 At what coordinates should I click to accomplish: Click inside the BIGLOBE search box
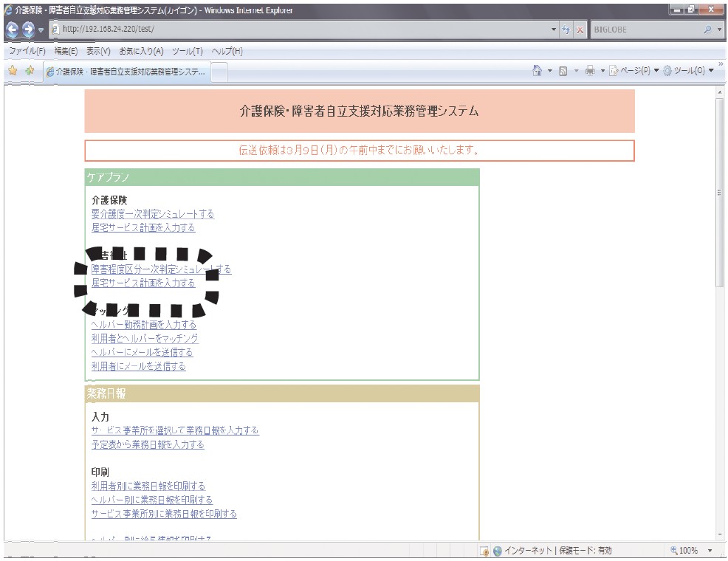click(642, 30)
